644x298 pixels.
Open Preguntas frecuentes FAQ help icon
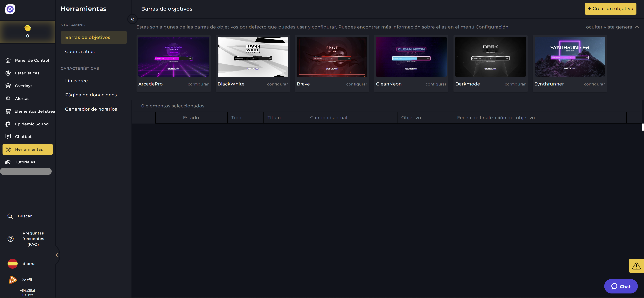11,239
